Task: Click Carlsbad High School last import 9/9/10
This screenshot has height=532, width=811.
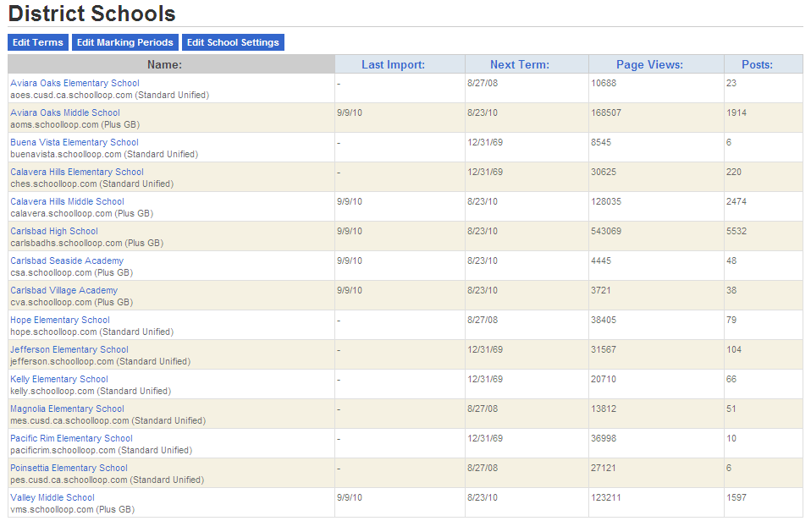Action: [350, 231]
